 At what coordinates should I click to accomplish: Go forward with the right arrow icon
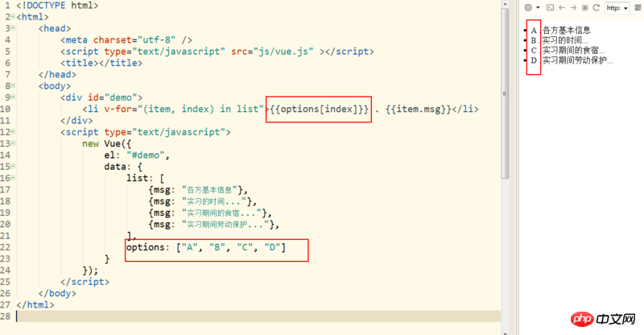pyautogui.click(x=573, y=7)
